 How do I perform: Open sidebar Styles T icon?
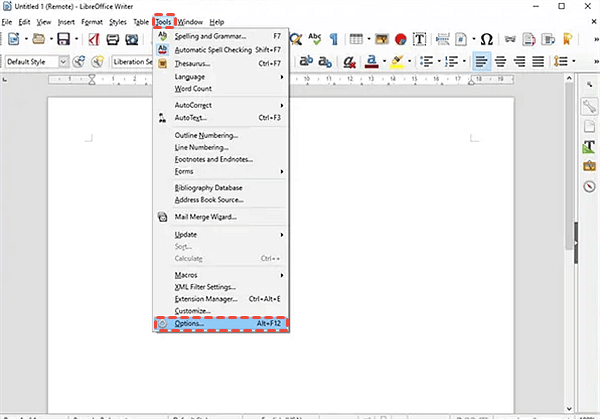(589, 147)
